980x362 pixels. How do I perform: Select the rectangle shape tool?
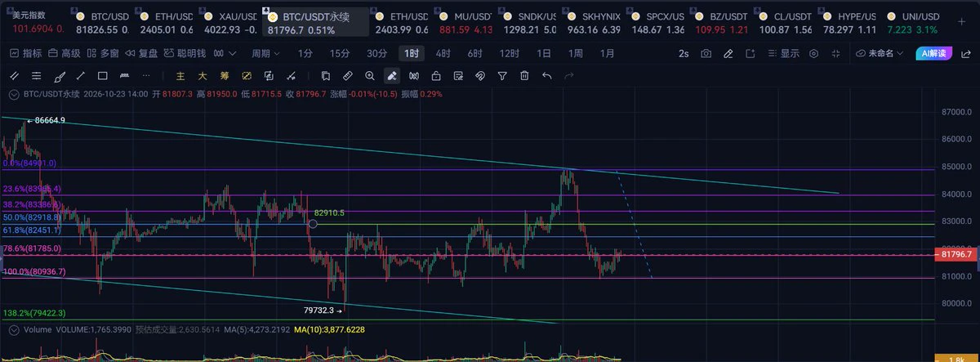(103, 76)
